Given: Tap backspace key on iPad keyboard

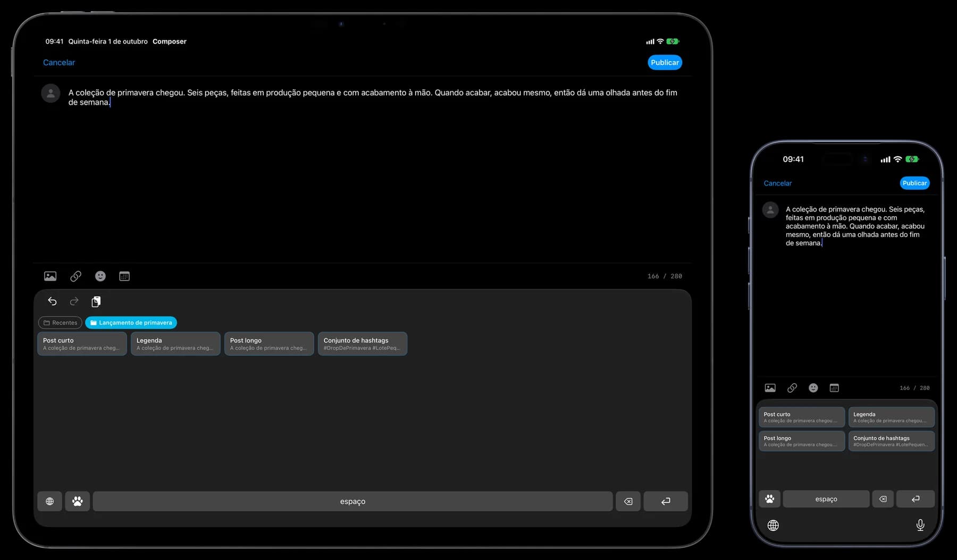Looking at the screenshot, I should (628, 502).
